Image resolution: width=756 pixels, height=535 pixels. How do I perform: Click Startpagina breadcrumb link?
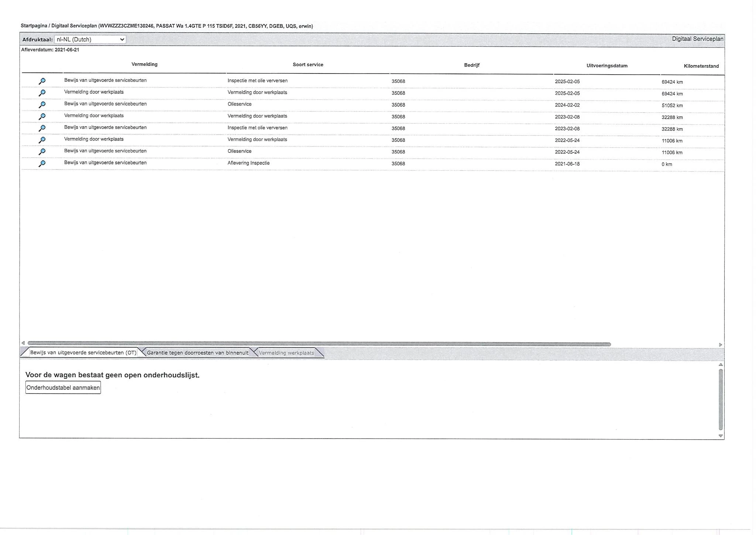click(x=34, y=26)
